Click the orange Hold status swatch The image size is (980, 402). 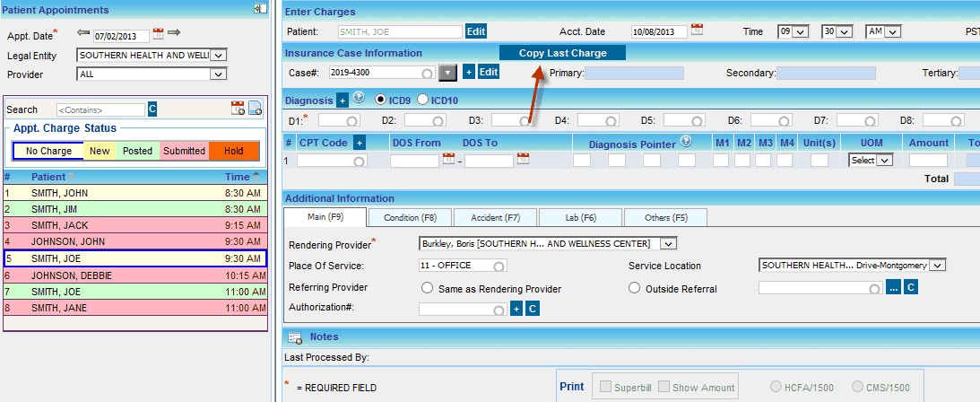pos(234,151)
